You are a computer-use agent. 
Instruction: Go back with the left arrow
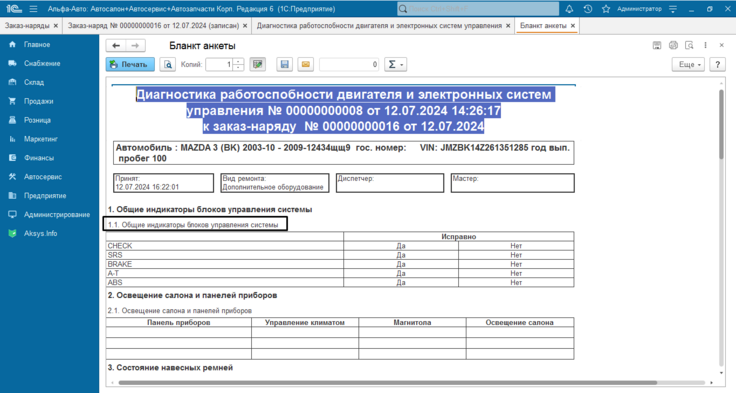point(116,46)
